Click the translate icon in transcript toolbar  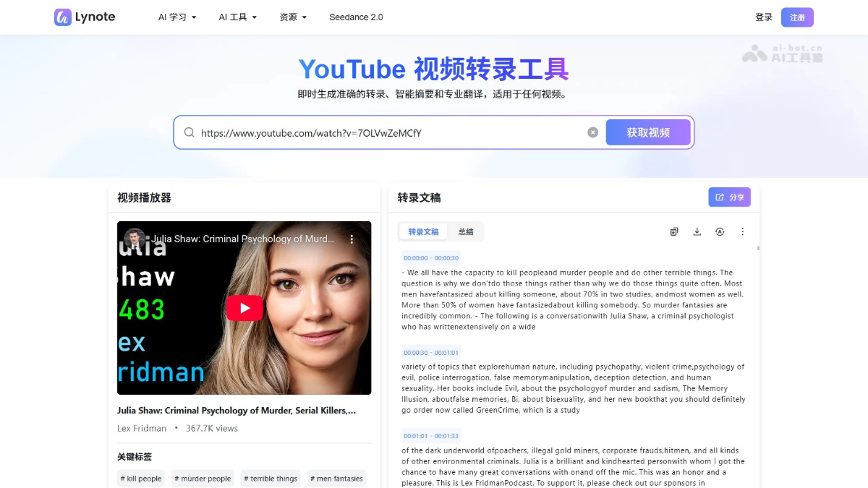pyautogui.click(x=720, y=232)
